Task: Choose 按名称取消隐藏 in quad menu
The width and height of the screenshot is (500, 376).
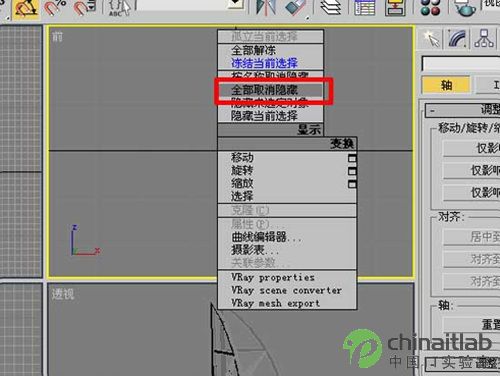Action: click(270, 76)
